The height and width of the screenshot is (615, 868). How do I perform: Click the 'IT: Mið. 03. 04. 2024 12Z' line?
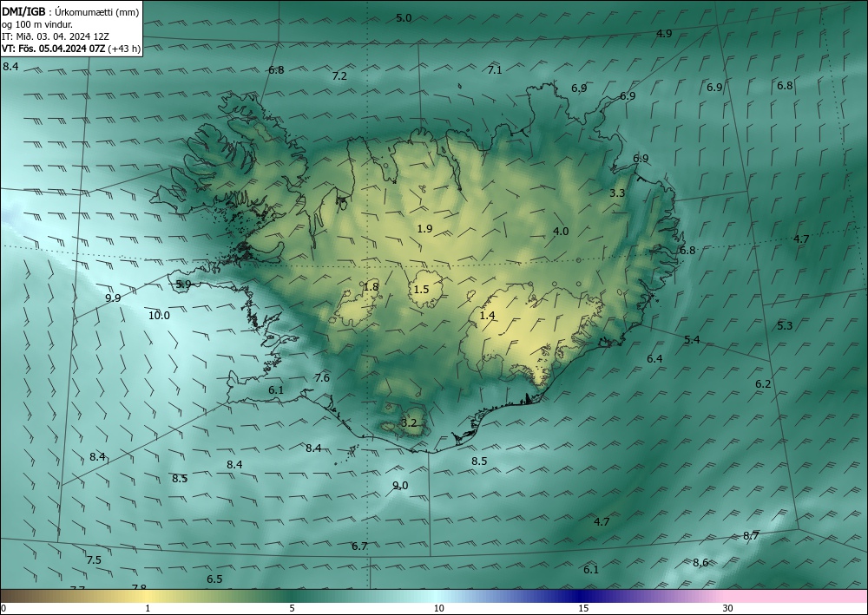(56, 36)
